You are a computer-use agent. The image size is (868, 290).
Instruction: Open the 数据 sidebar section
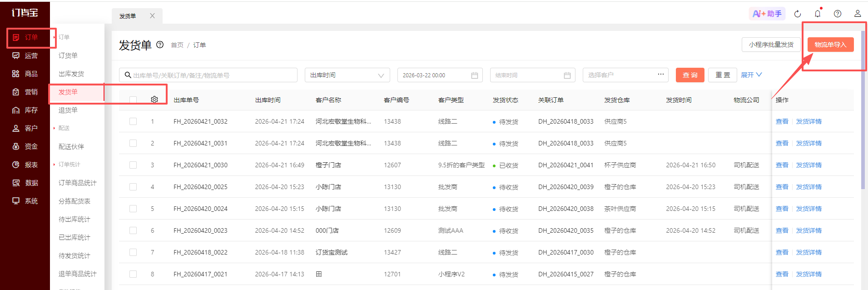click(x=25, y=183)
